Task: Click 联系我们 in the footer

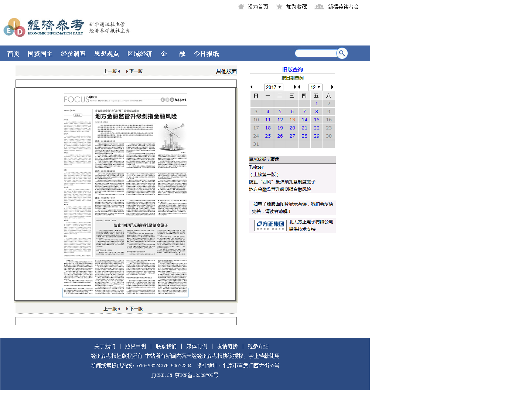Action: [166, 346]
